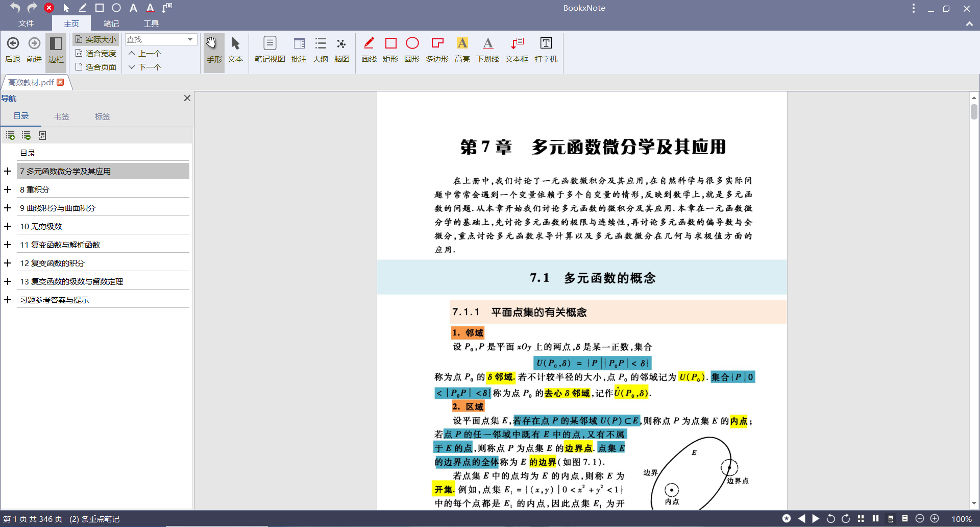Click the zoom in control near 100%

[935, 518]
